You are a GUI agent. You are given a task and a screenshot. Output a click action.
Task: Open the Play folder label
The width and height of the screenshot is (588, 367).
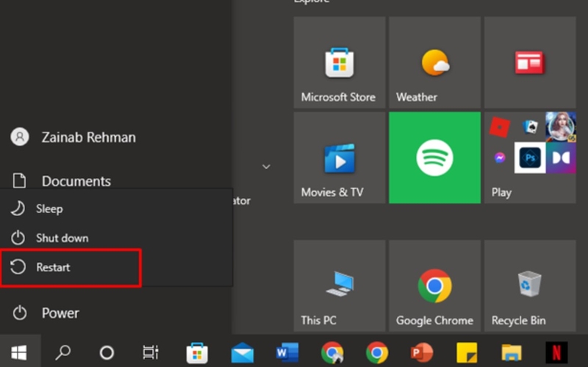tap(501, 193)
